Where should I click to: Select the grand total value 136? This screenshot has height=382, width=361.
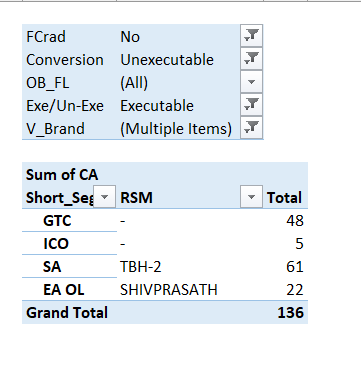click(x=285, y=312)
